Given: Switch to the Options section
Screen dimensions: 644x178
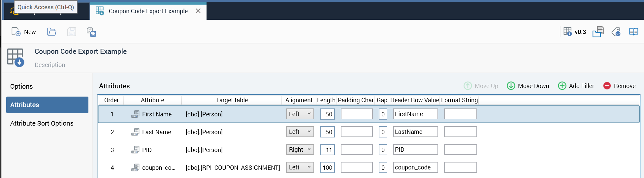Looking at the screenshot, I should click(21, 86).
